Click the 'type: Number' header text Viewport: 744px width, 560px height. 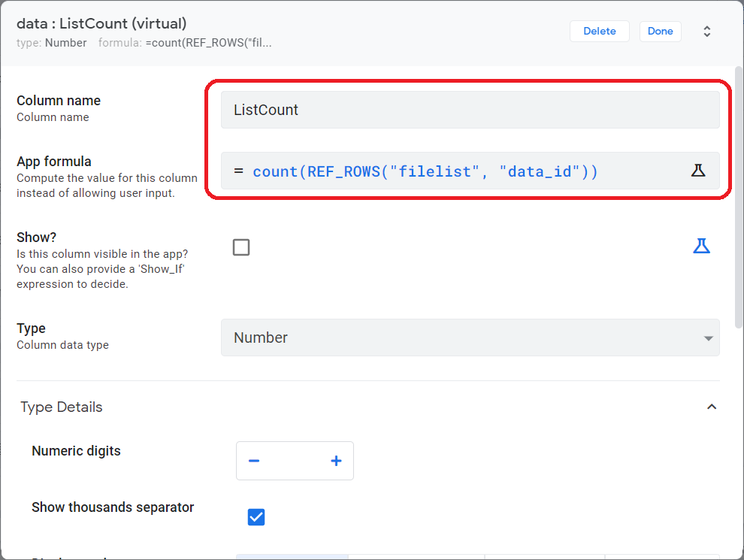52,43
